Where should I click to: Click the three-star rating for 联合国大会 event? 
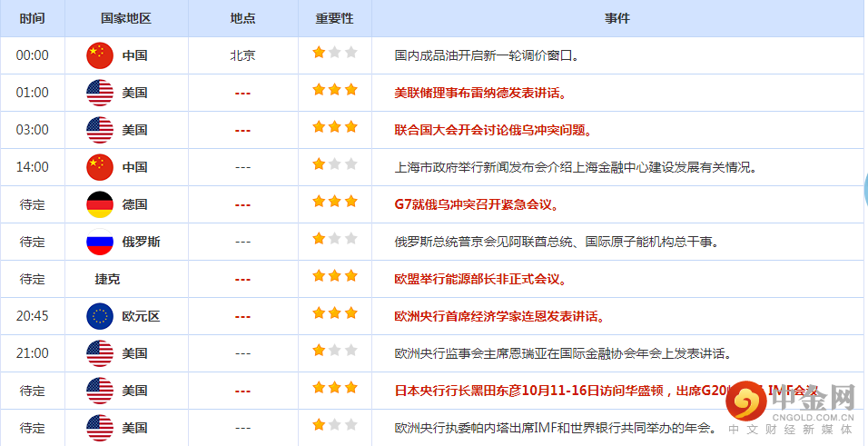point(335,127)
